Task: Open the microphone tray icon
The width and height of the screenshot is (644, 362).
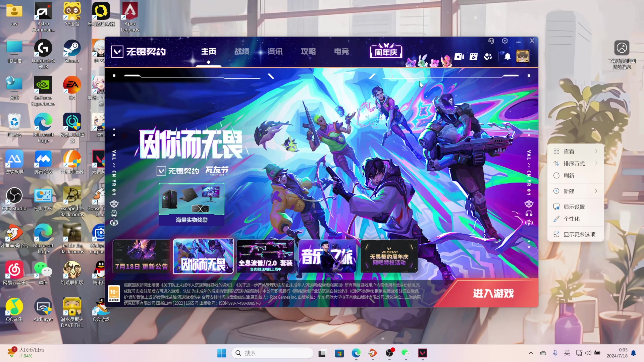Action: 555,353
